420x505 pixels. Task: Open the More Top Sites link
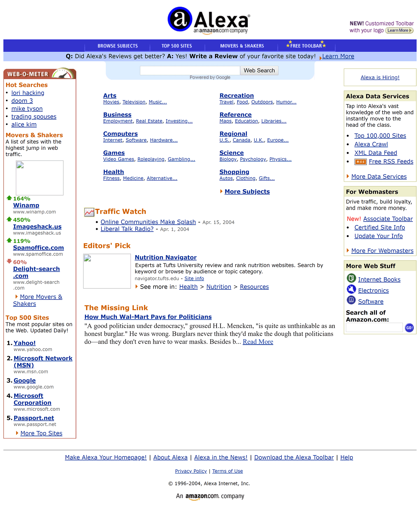click(41, 433)
